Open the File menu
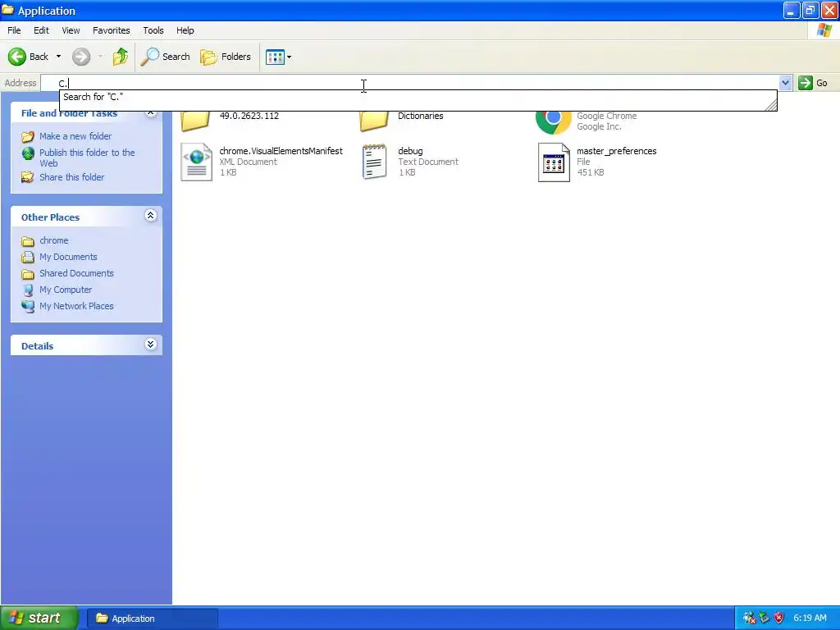This screenshot has width=840, height=630. 14,30
